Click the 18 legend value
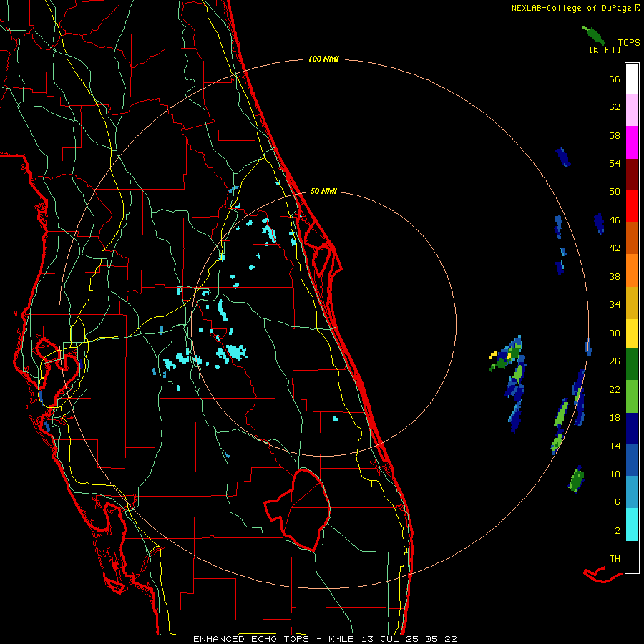This screenshot has width=644, height=644. tap(615, 418)
